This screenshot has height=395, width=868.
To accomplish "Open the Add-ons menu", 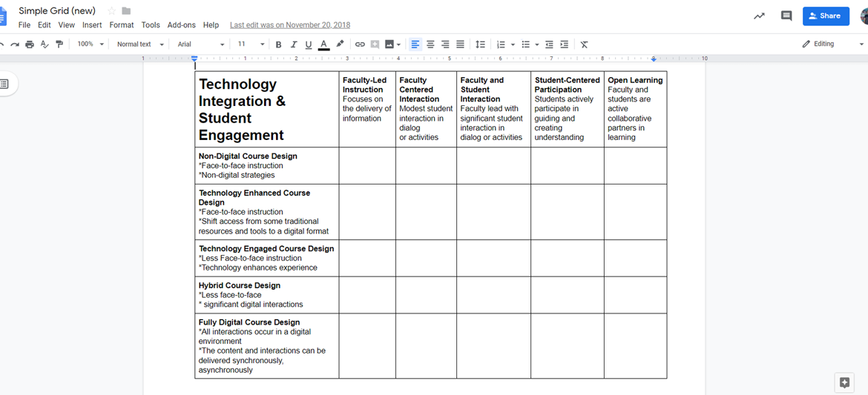I will click(181, 25).
